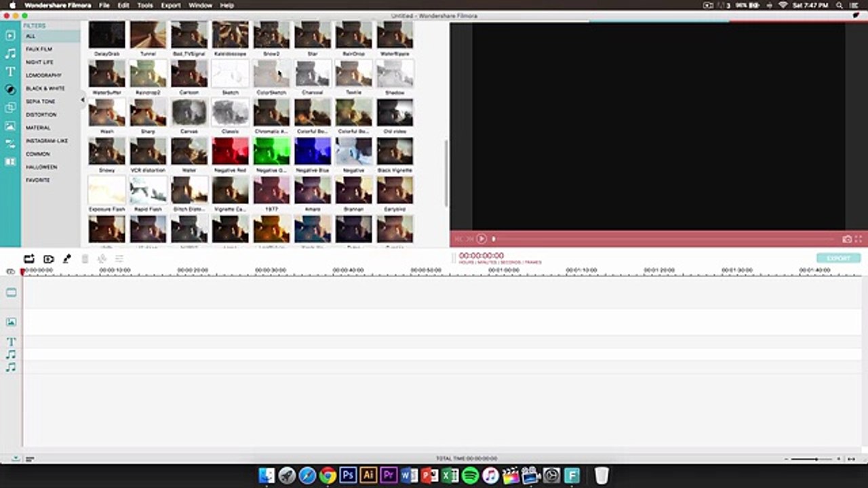The width and height of the screenshot is (868, 488).
Task: Open the Text/Titles sidebar icon
Action: pos(10,71)
